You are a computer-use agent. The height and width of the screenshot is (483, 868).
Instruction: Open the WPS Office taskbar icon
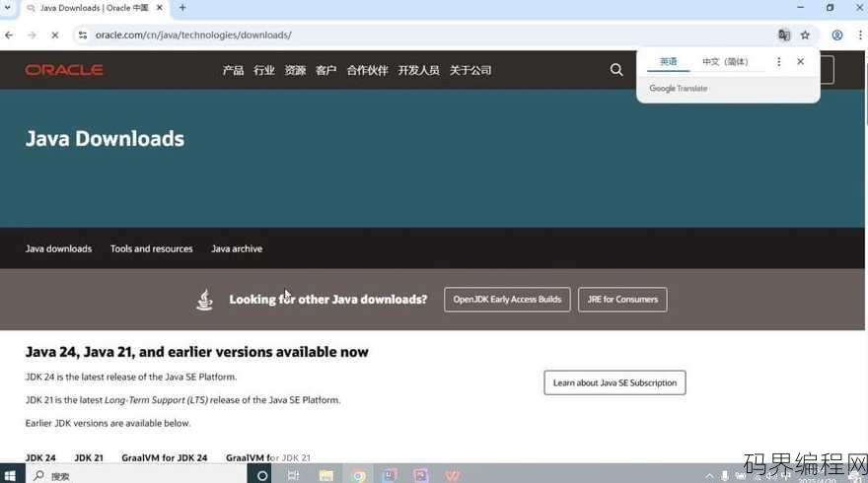(x=453, y=475)
